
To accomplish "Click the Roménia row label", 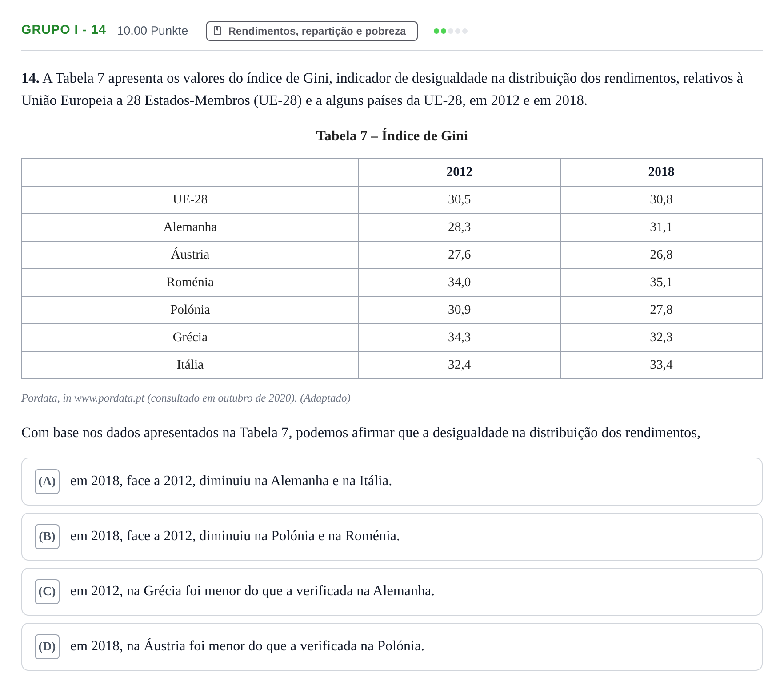I will [x=190, y=282].
